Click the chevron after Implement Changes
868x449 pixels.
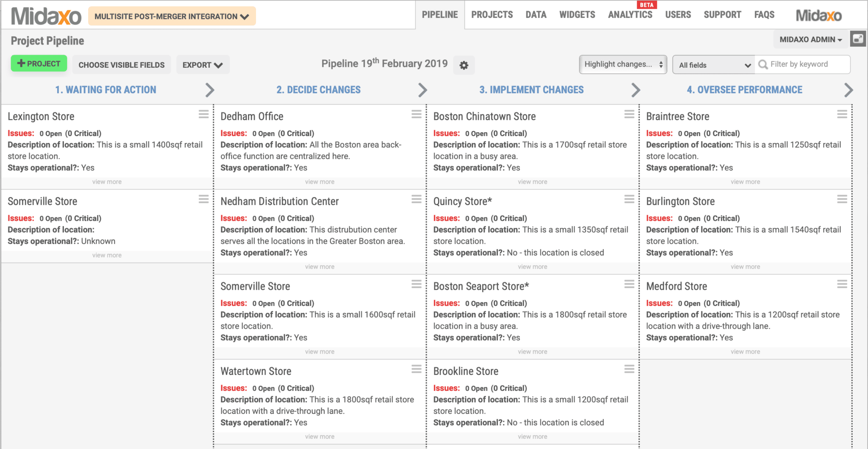click(635, 90)
